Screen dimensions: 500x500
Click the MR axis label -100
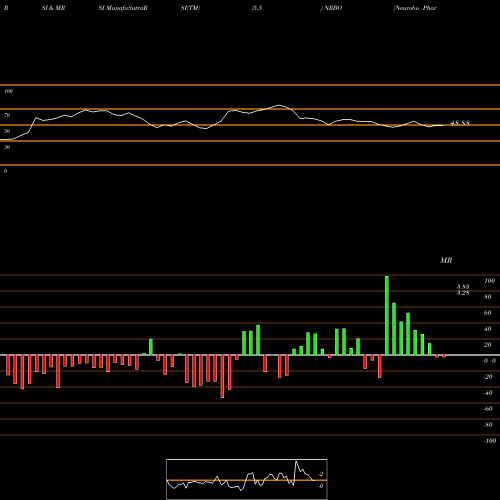tap(490, 441)
